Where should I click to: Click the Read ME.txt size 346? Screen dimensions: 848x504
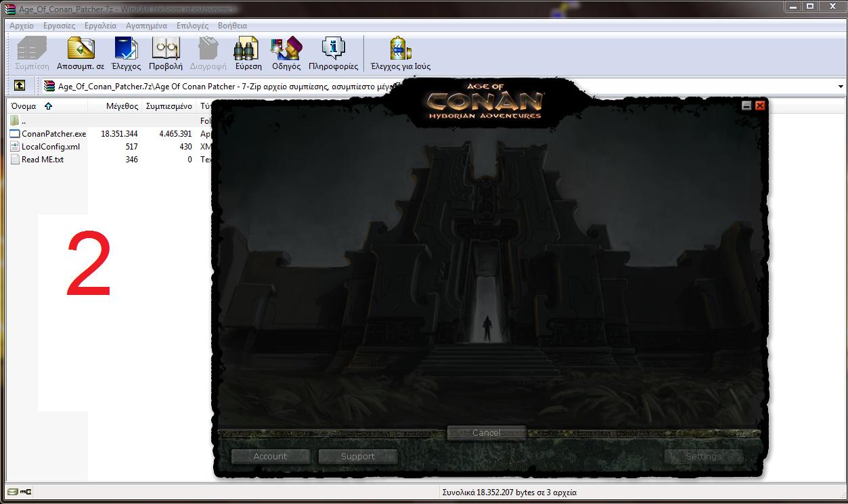[131, 160]
